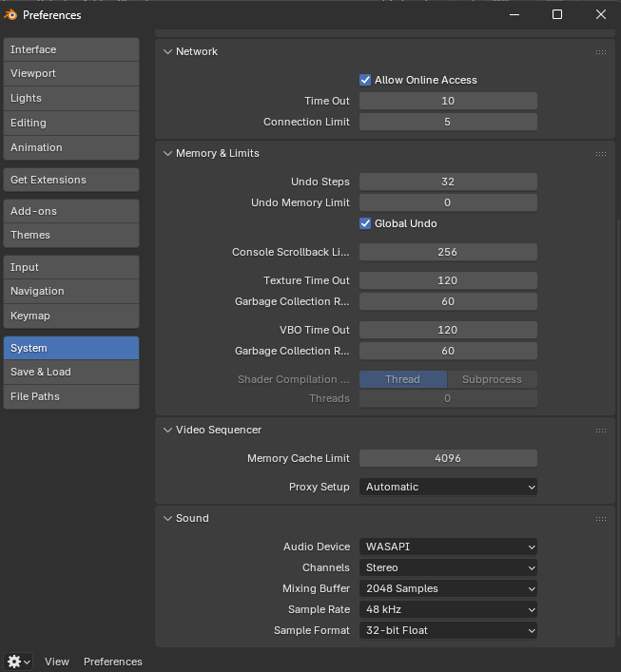Switch to the Interface tab
Image resolution: width=621 pixels, height=672 pixels.
click(x=71, y=49)
